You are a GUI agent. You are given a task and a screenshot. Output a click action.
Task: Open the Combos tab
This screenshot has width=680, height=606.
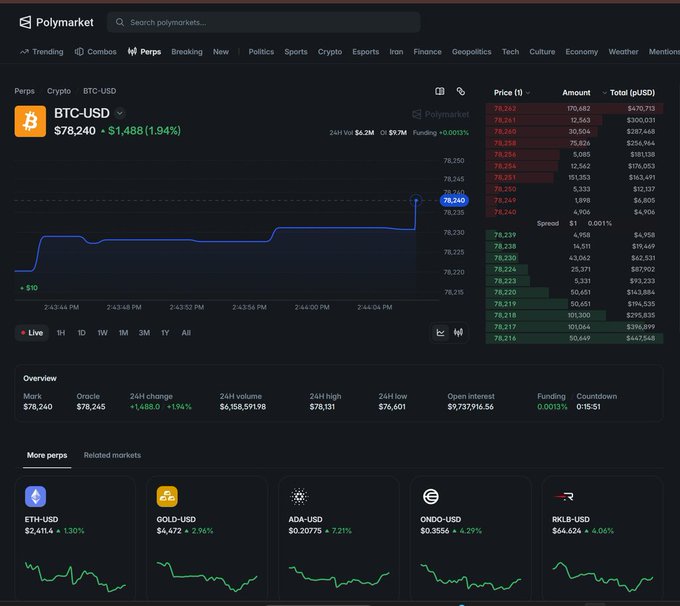tap(95, 52)
